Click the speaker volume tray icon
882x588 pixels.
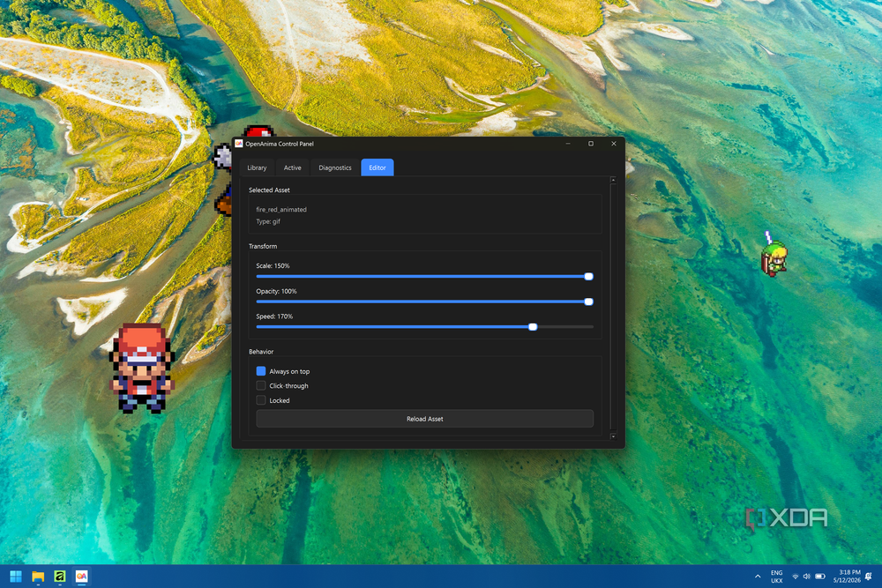(807, 577)
